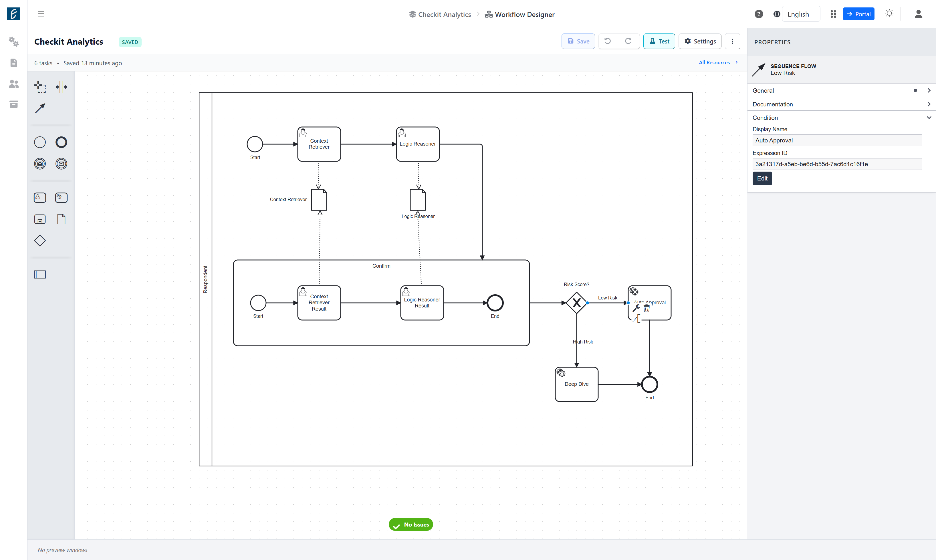Open the Portal link button
The height and width of the screenshot is (560, 936).
tap(858, 14)
